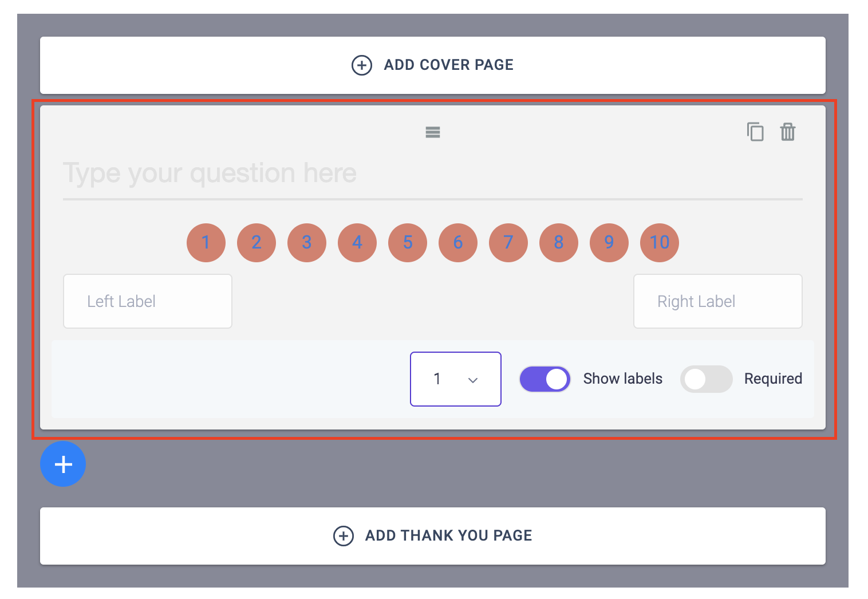Click the plus icon beside ADD THANK YOU PAGE

tap(344, 536)
